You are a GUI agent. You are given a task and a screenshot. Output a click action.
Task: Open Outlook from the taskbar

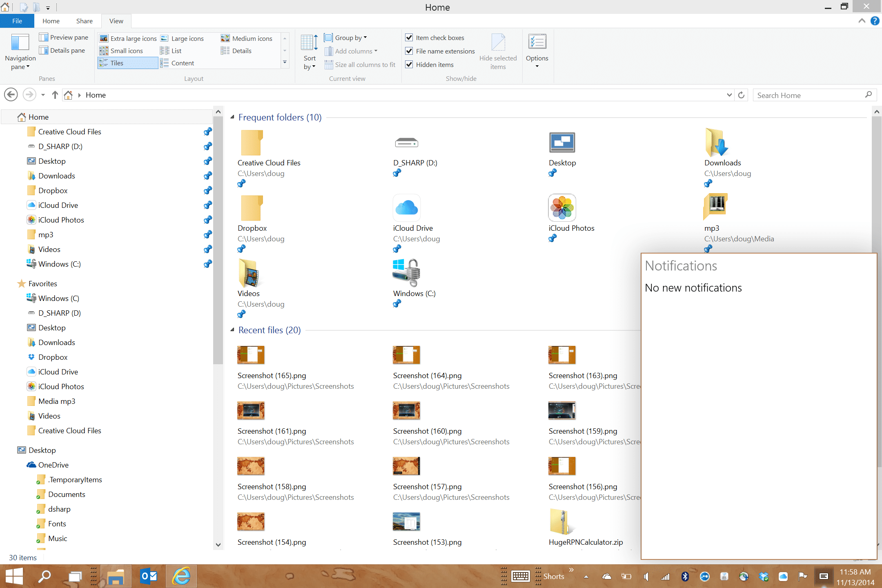tap(149, 576)
